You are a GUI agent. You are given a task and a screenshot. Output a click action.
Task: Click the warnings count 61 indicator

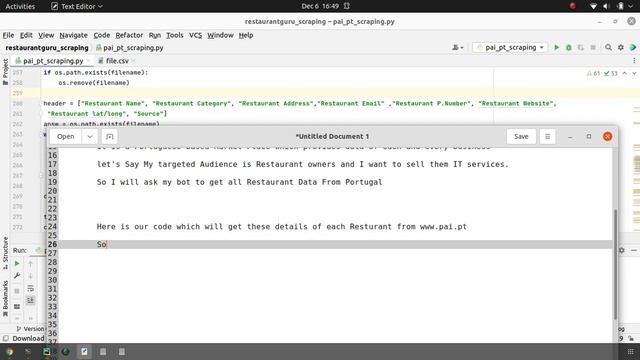point(593,73)
